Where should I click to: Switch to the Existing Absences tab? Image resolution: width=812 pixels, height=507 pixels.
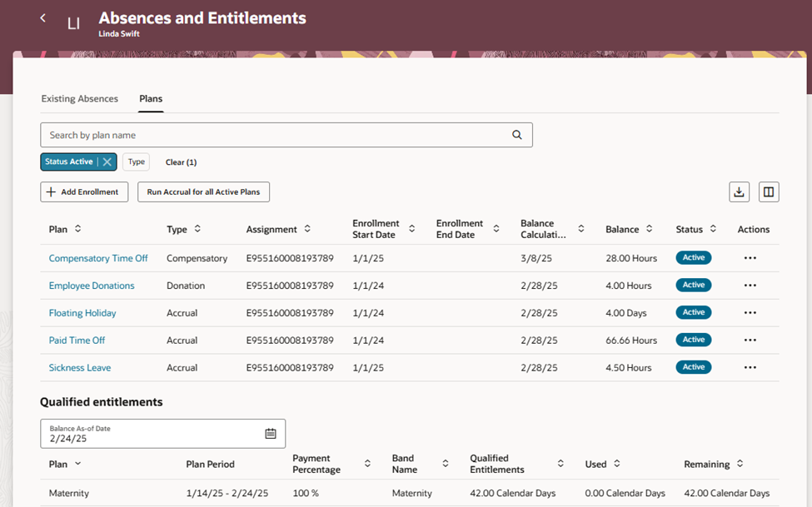click(80, 98)
